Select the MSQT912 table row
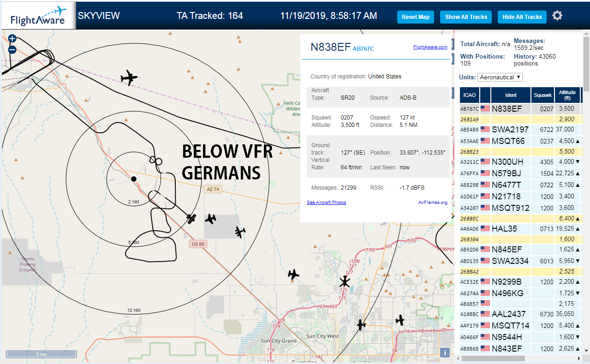 click(520, 208)
